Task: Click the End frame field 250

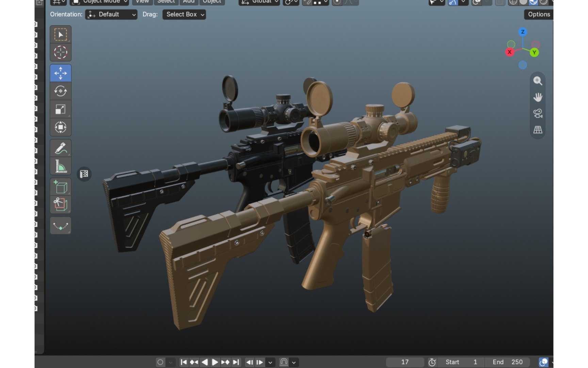Action: tap(508, 362)
